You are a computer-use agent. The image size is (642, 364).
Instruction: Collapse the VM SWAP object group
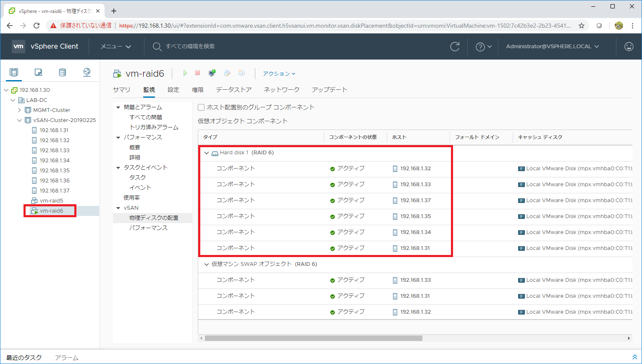click(x=206, y=265)
